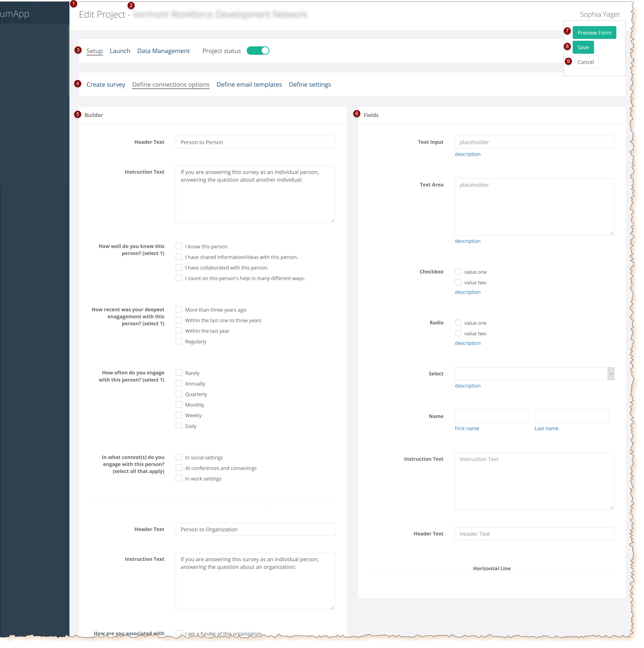Click annotation marker number 5 beside Builder
Viewport: 644px width, 648px height.
pos(77,114)
